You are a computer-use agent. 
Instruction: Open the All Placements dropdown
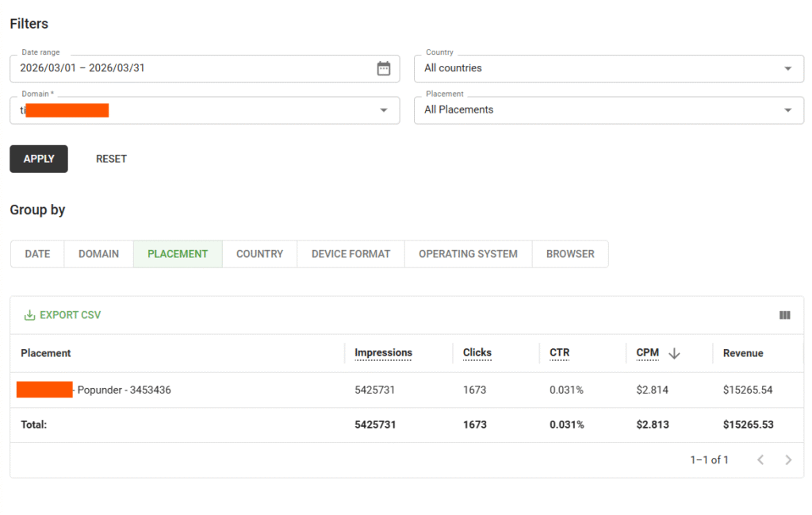tap(608, 110)
